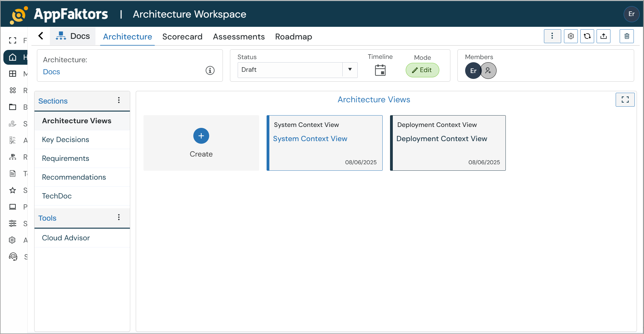Screen dimensions: 644x334
Task: Click the Docs architecture link
Action: click(51, 72)
